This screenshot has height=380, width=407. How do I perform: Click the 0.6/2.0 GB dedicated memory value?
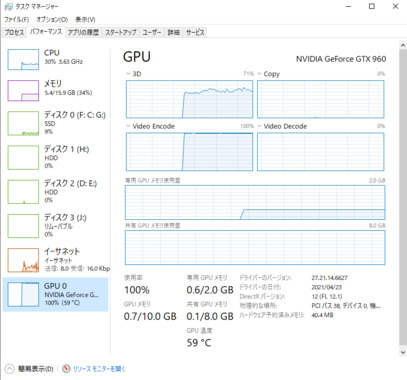[210, 290]
